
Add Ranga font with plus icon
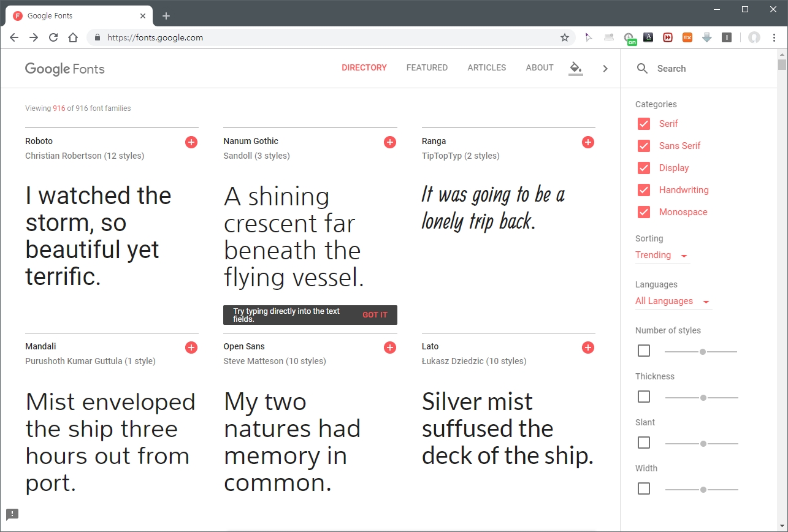[587, 142]
